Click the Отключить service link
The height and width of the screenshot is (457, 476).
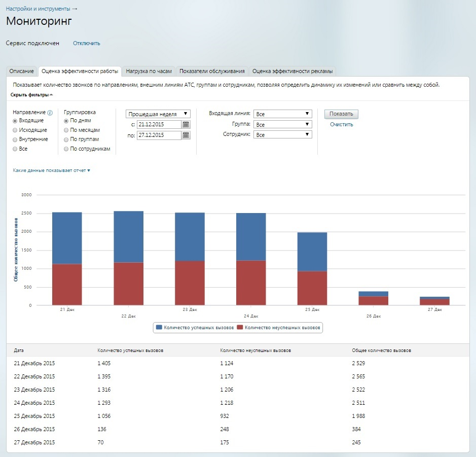[x=87, y=43]
